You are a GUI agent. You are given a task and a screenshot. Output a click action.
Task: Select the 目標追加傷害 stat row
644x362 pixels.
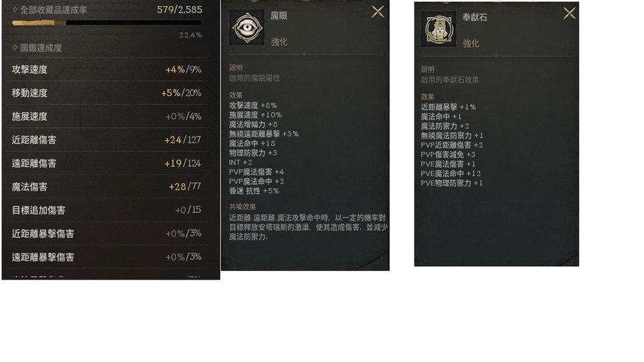tap(107, 210)
